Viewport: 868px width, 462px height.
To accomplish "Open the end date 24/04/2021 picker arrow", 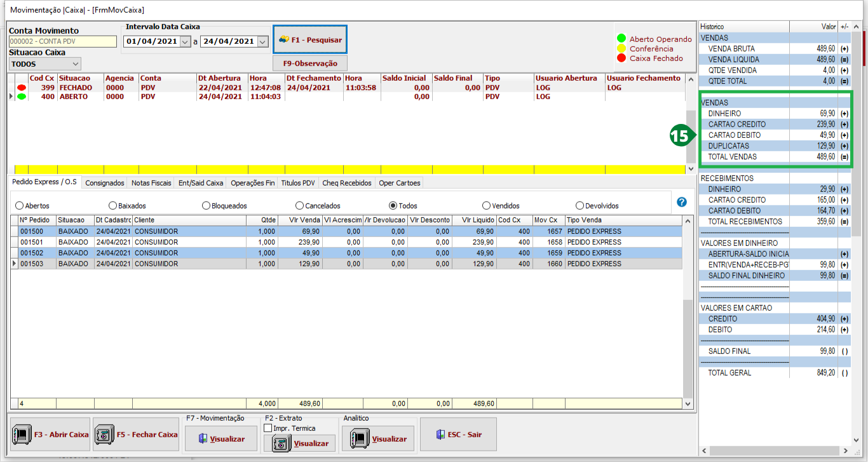I will 263,41.
